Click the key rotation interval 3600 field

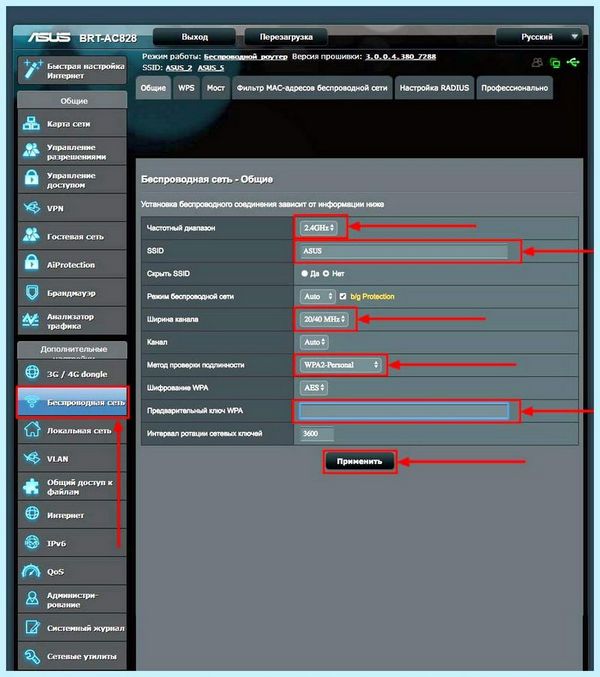tap(317, 433)
